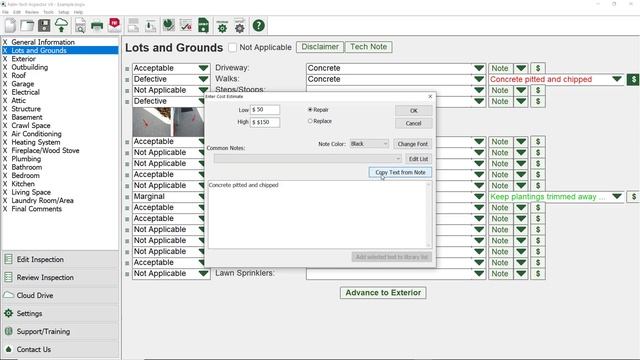Open print preview with the magnifier page icon
The image size is (640, 360).
click(80, 26)
